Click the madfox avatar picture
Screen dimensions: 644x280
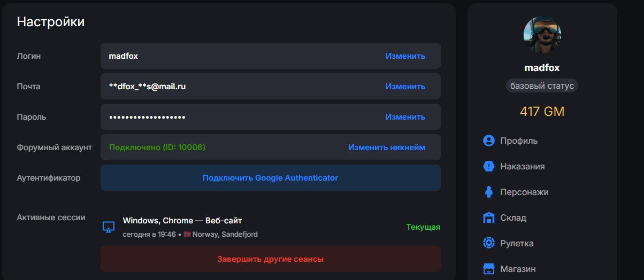point(542,35)
